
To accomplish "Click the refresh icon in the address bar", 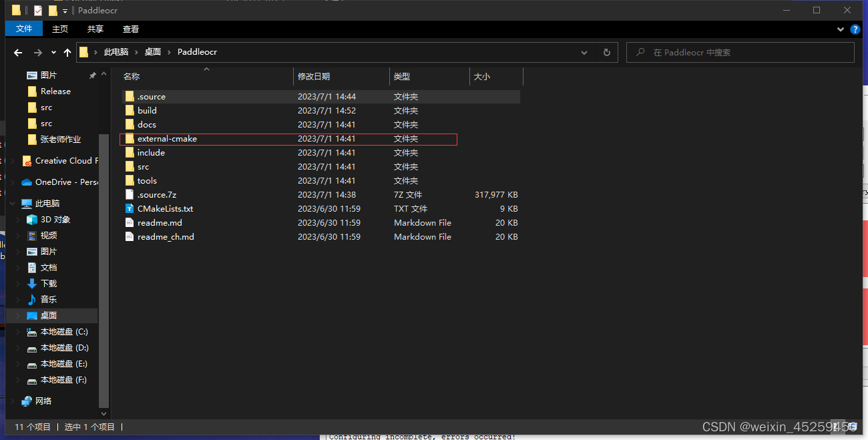I will (608, 52).
